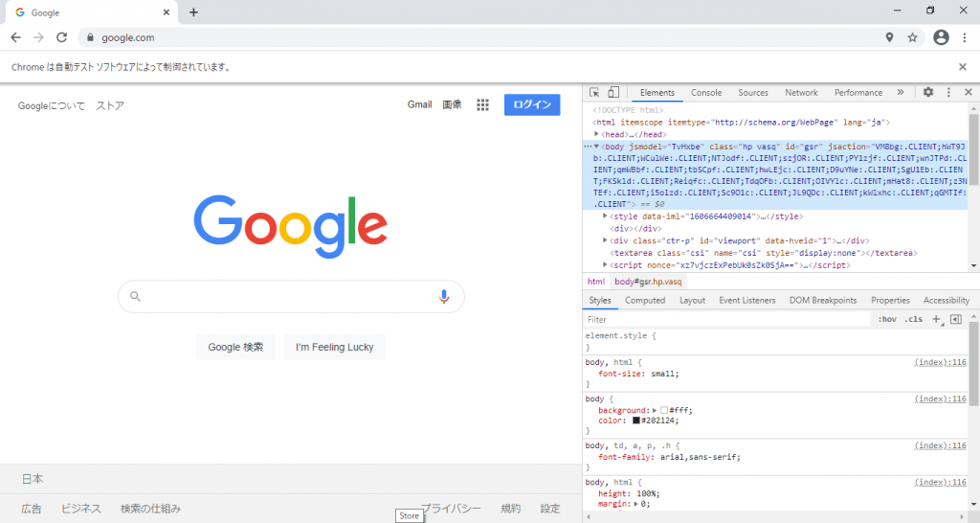Screen dimensions: 980x523
Task: Reload the page with the refresh icon
Action: coord(62,37)
